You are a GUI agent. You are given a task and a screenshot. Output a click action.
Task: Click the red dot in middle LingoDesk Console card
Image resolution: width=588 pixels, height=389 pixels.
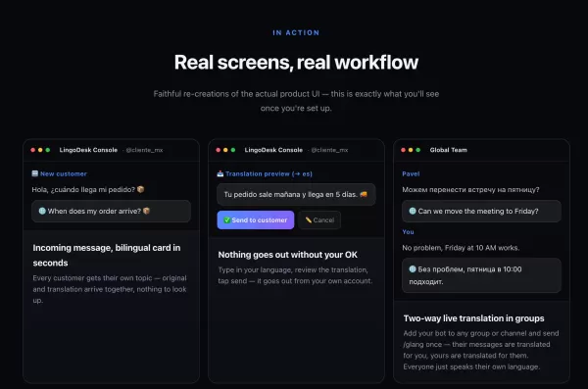click(219, 150)
